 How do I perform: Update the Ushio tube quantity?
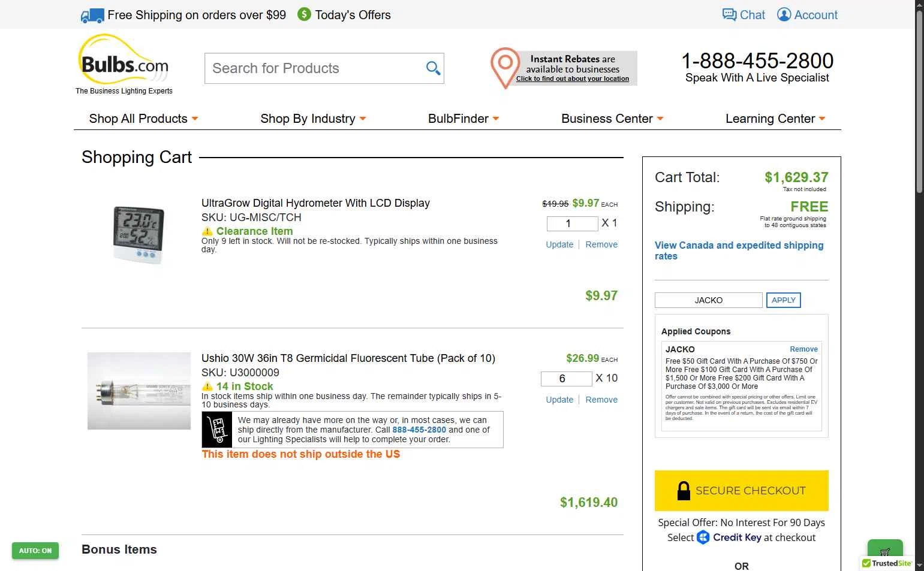point(559,400)
